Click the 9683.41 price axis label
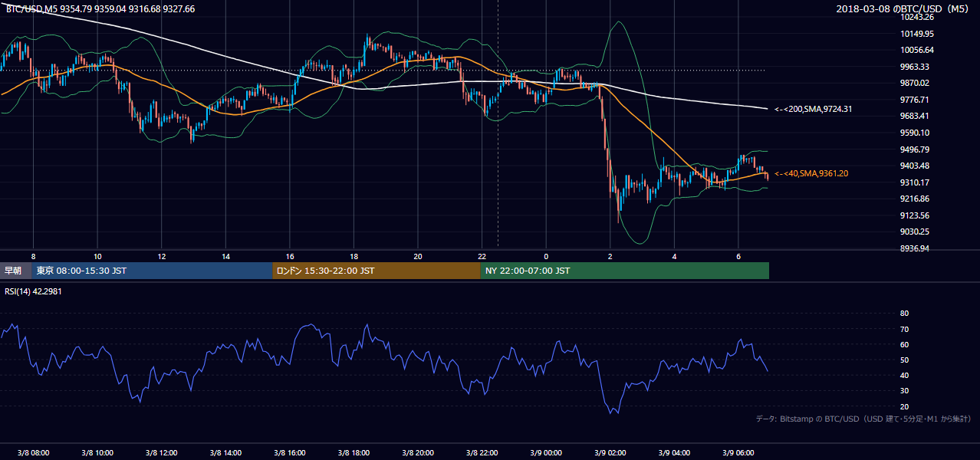The image size is (980, 460). (916, 116)
